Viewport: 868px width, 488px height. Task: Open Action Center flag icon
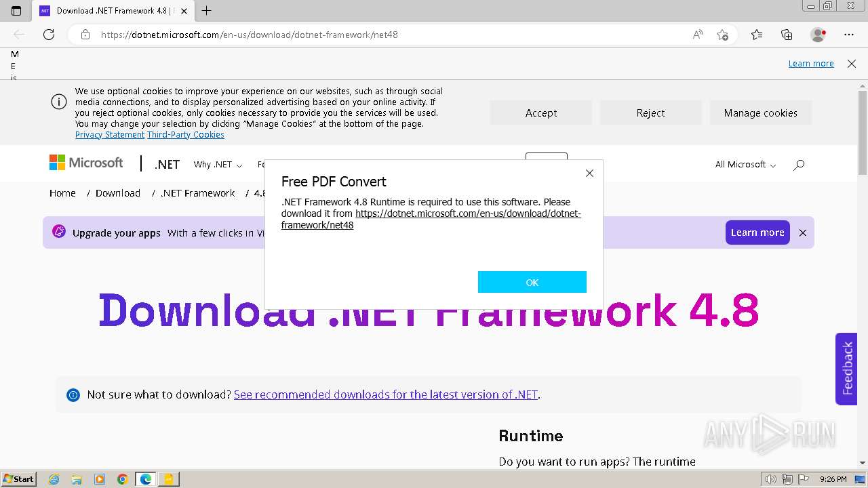(804, 479)
